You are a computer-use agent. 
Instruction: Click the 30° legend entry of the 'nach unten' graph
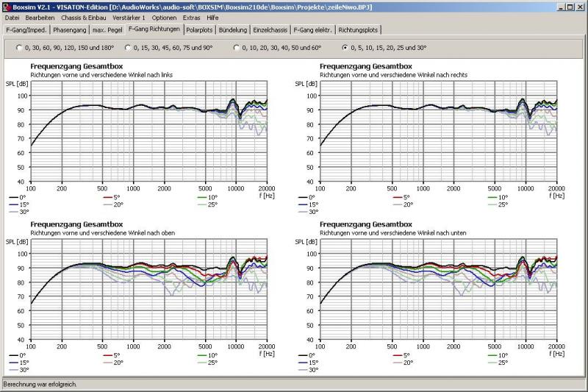[x=309, y=370]
